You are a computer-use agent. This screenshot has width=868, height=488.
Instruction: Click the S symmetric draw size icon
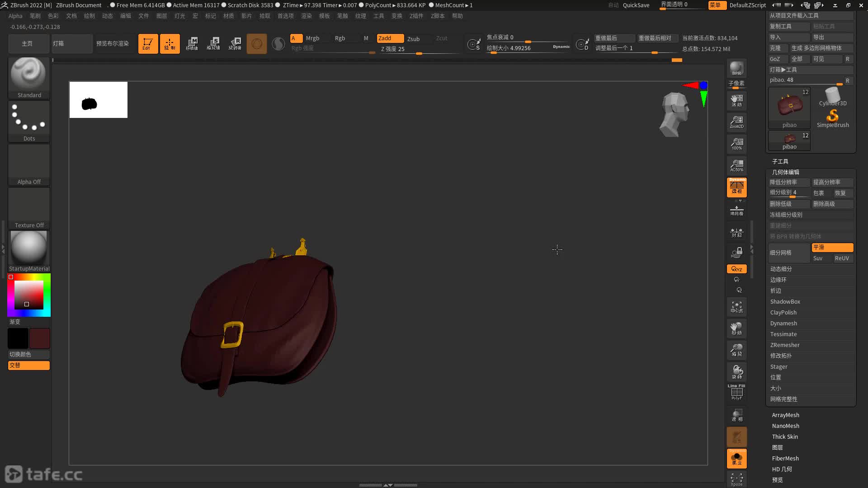474,44
